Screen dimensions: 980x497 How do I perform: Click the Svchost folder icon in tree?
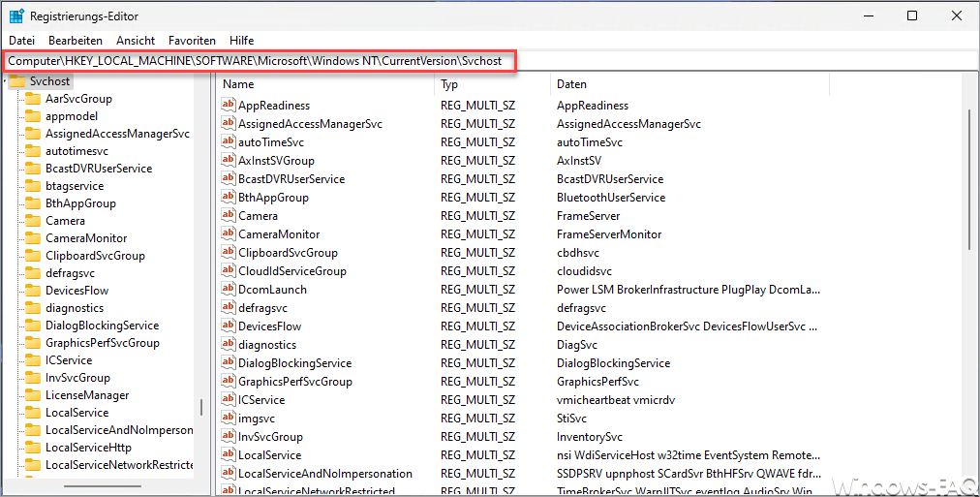click(17, 81)
